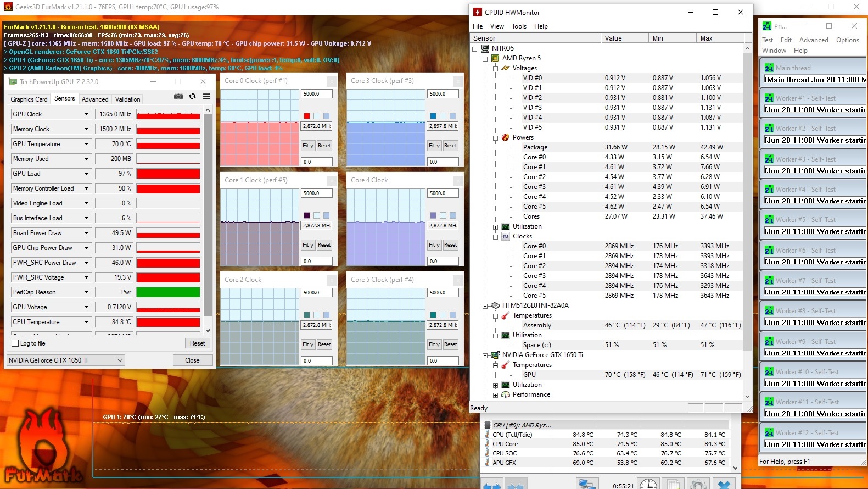Open the GPU-Z hamburger menu
This screenshot has width=868, height=489.
coord(207,96)
